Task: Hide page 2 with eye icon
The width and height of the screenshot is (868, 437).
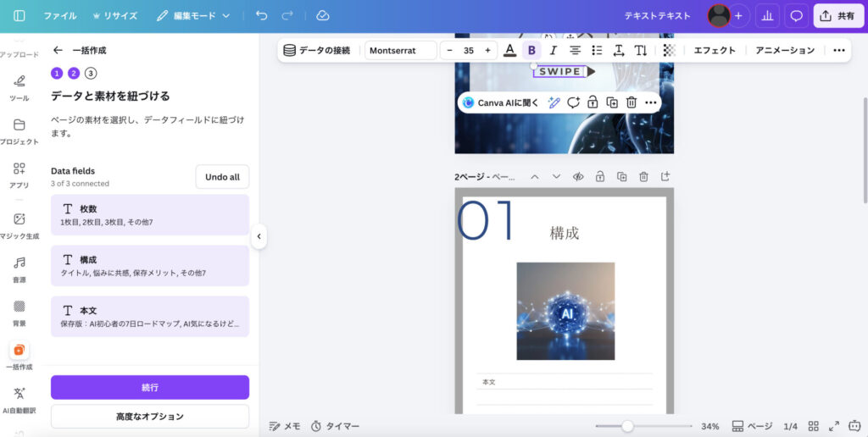Action: point(578,176)
